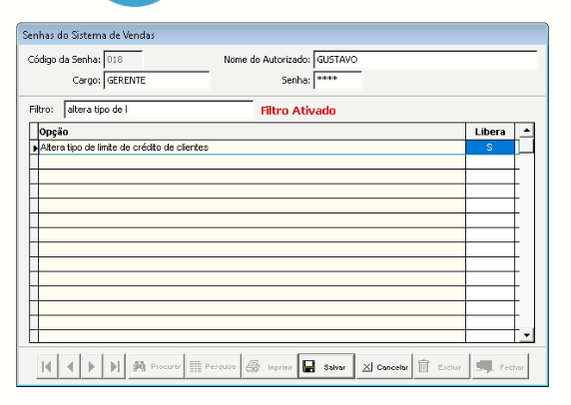Click the Excluir trash button
Screen dimensions: 571x405
pos(442,366)
